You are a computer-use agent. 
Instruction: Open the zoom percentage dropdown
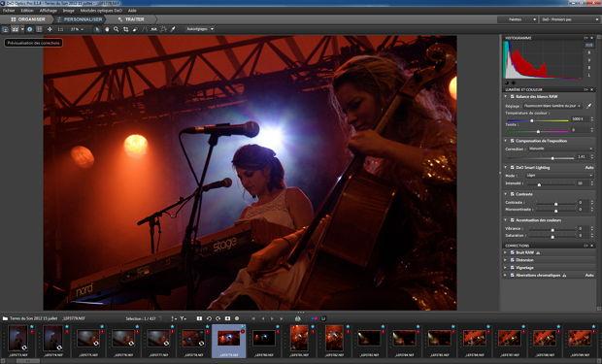pyautogui.click(x=77, y=29)
